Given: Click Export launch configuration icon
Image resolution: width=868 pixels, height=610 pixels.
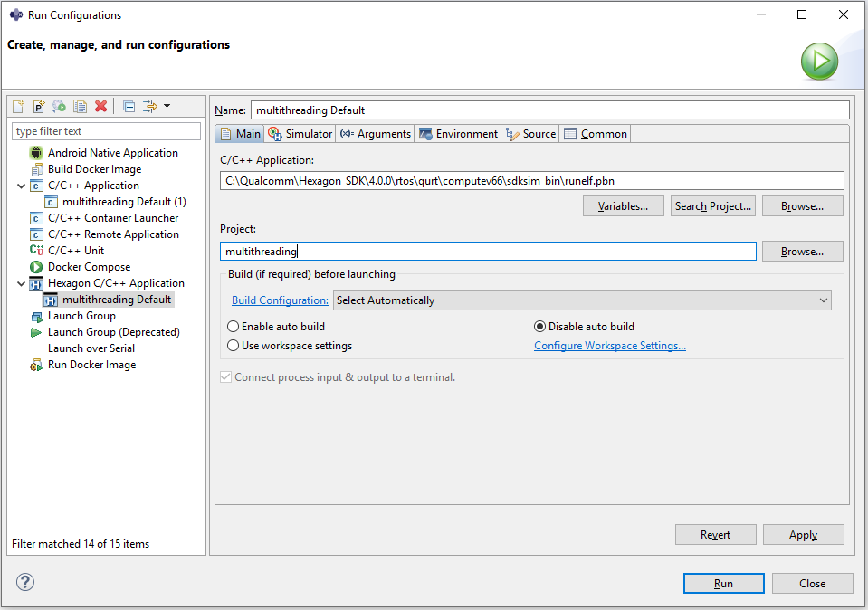Looking at the screenshot, I should point(59,106).
